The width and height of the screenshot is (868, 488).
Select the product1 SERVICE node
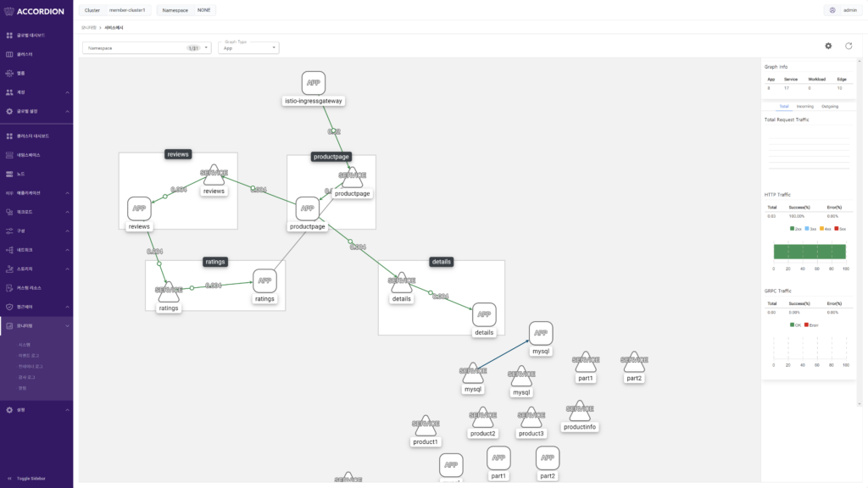click(426, 426)
